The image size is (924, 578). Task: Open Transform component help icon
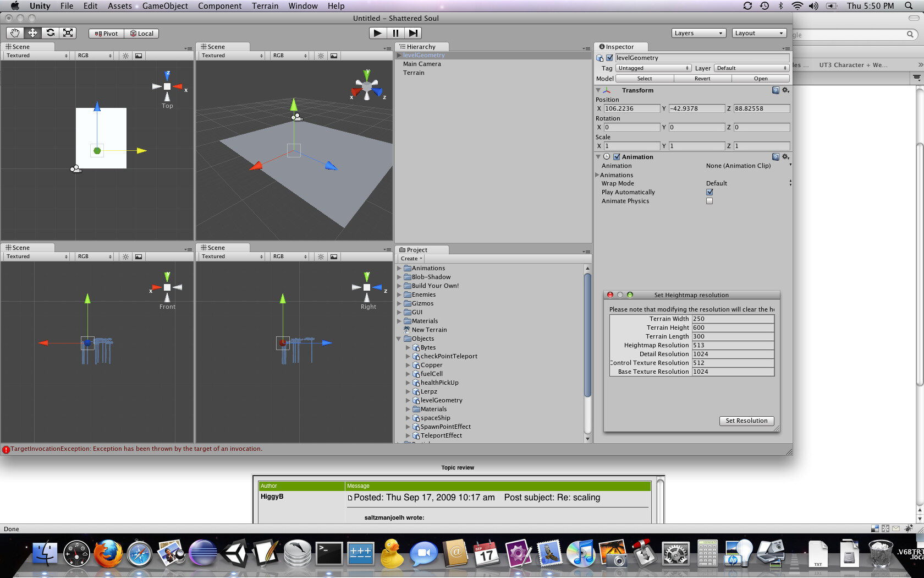click(x=776, y=90)
